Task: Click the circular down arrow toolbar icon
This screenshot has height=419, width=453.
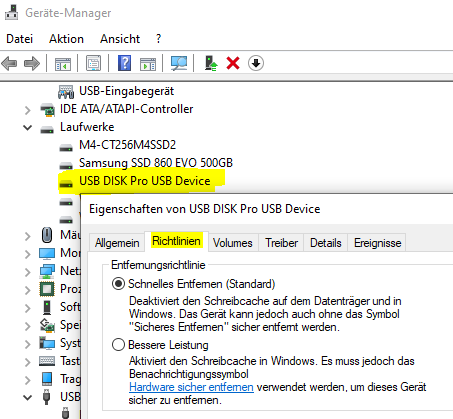Action: coord(256,63)
